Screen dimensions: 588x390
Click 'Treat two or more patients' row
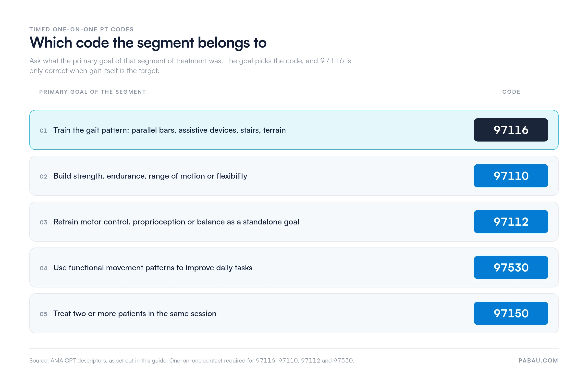pyautogui.click(x=294, y=313)
